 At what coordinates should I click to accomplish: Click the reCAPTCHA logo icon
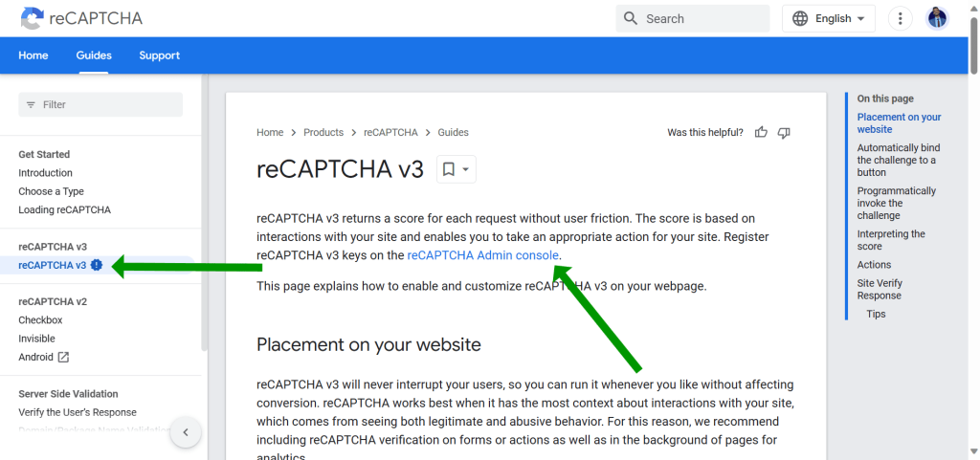coord(32,18)
